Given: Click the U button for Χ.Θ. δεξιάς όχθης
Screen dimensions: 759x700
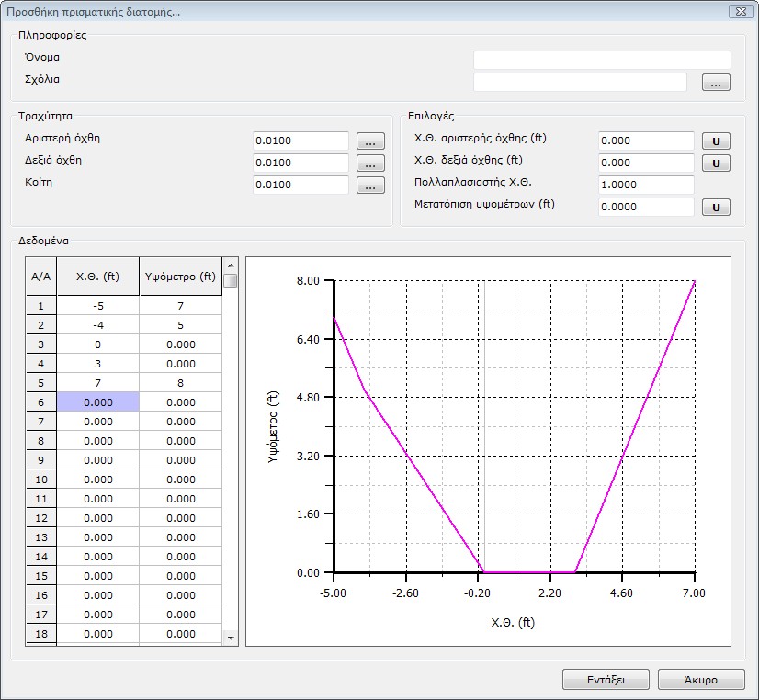Looking at the screenshot, I should tap(716, 164).
